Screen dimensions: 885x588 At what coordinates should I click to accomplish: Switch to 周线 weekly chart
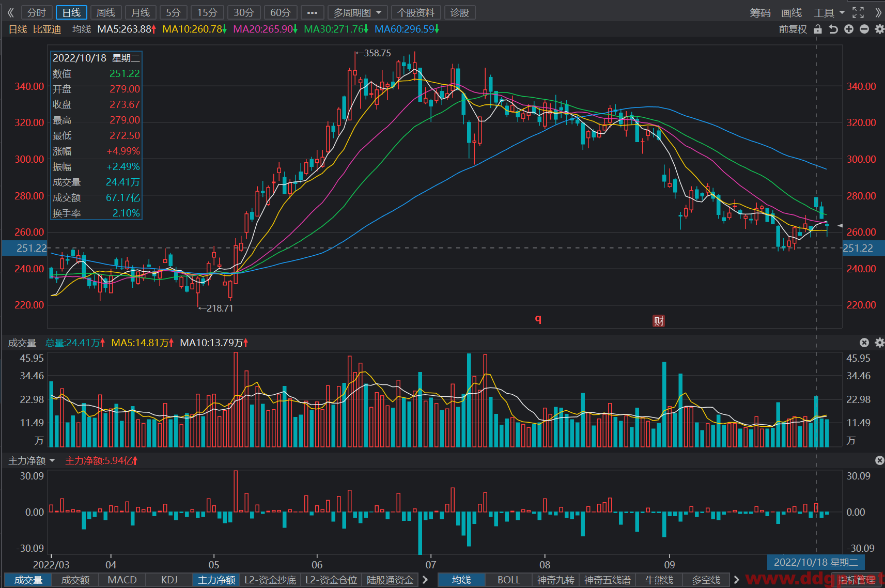(106, 12)
